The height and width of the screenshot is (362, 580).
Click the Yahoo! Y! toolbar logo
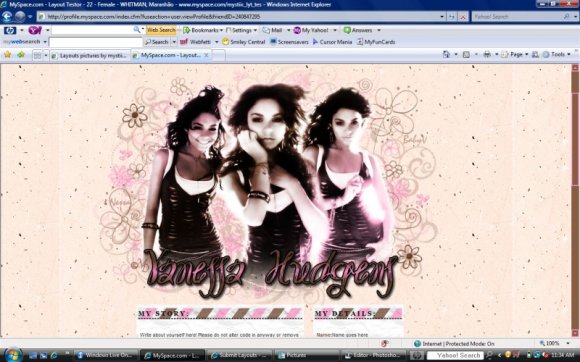tap(35, 30)
